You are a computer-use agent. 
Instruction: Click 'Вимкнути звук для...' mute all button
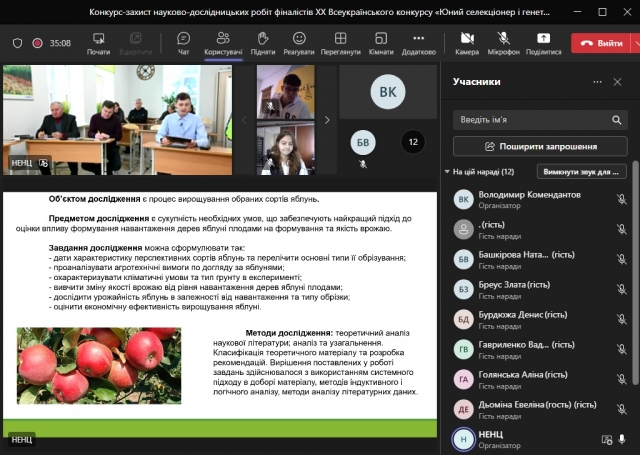coord(581,172)
